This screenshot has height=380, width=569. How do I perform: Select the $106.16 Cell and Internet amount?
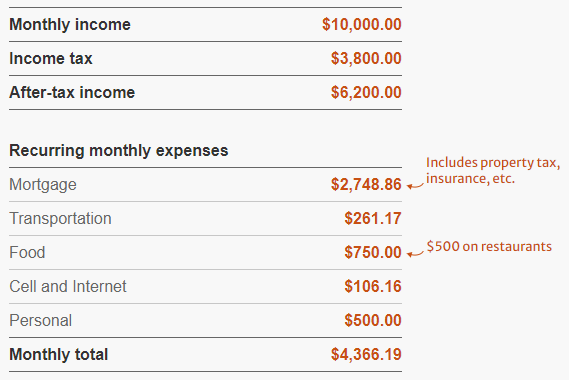373,286
